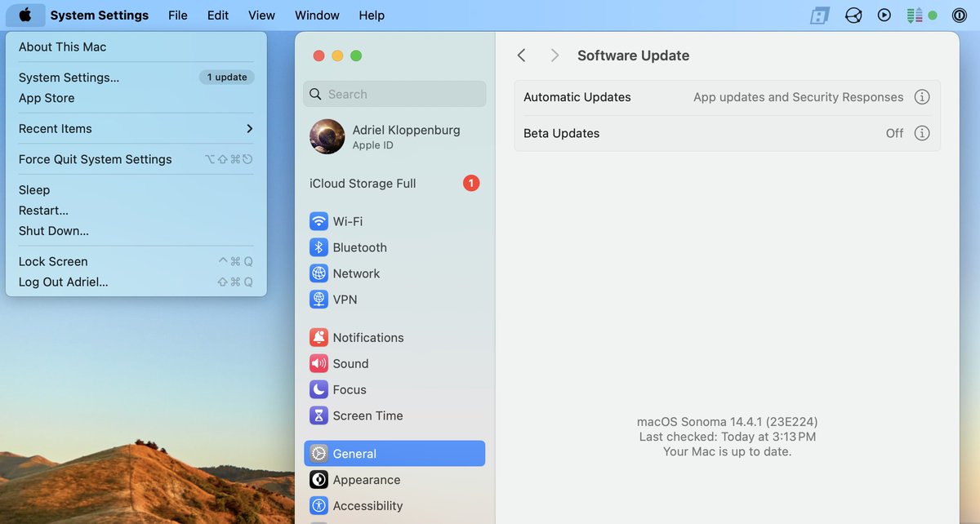The width and height of the screenshot is (980, 524).
Task: Click the Network globe icon
Action: (x=318, y=273)
